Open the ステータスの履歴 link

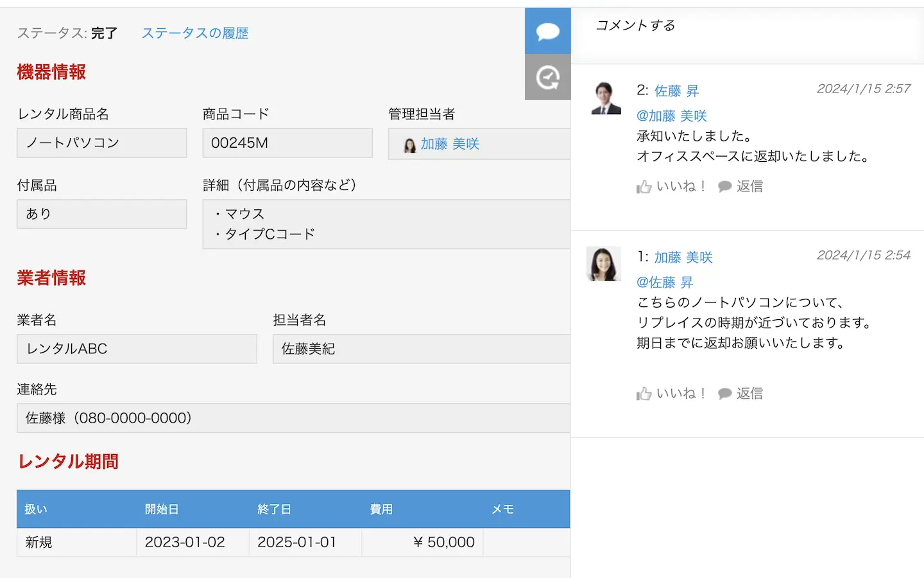coord(194,33)
